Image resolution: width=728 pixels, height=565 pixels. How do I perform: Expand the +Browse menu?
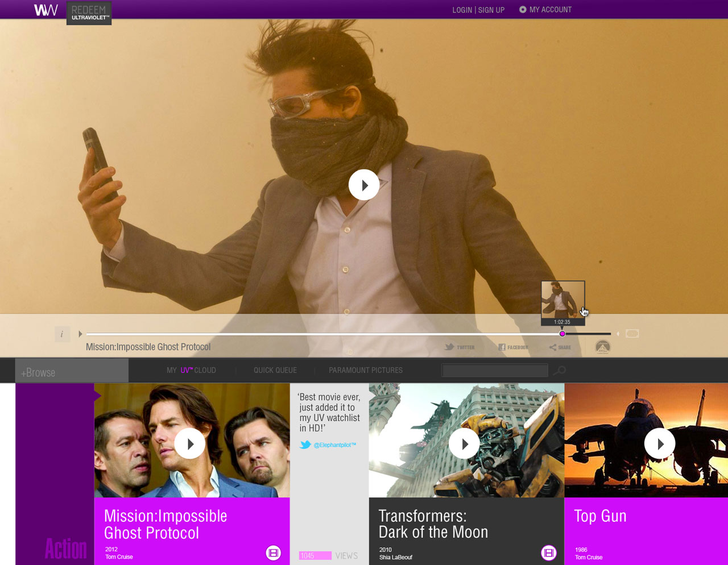[72, 371]
